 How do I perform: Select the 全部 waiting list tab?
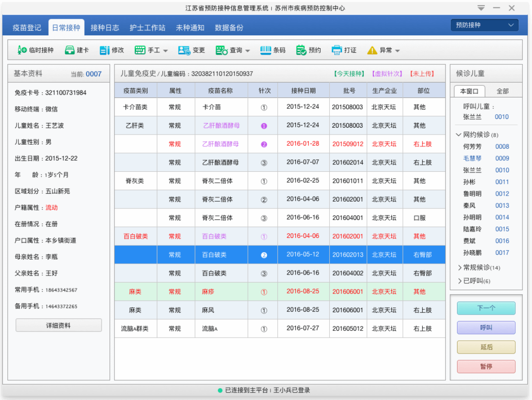tap(503, 91)
